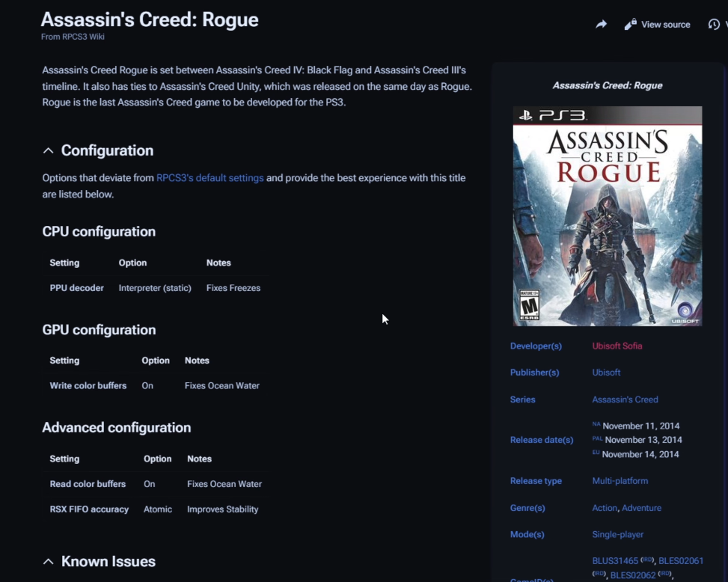
Task: Open RPCS3's default settings link
Action: tap(209, 178)
